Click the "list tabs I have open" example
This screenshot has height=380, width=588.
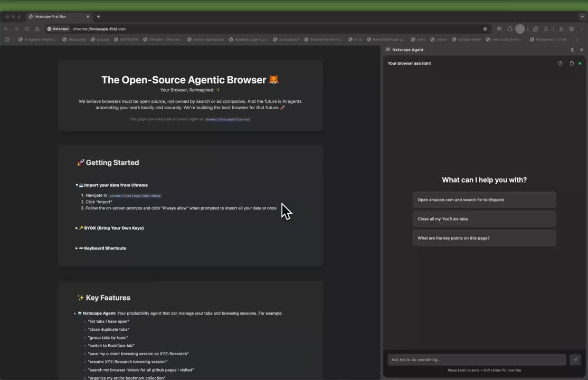click(x=108, y=321)
